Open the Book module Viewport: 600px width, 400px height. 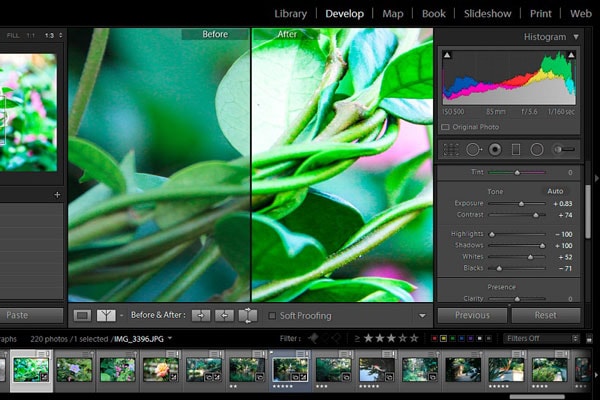point(434,14)
